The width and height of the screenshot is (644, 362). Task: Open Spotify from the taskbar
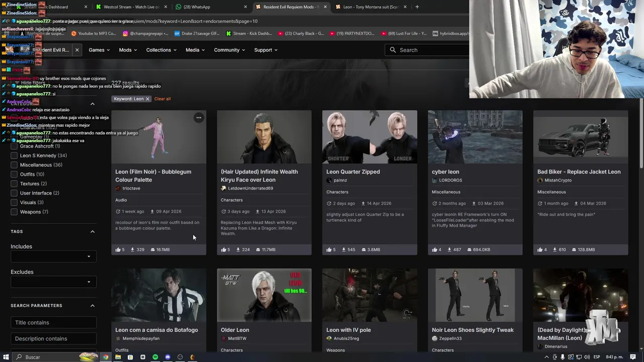point(155,357)
